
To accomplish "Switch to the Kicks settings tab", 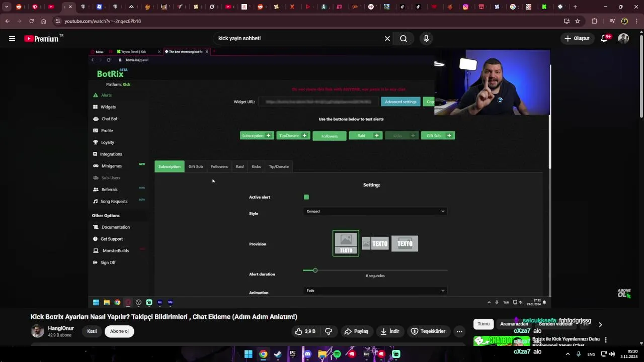I will (x=256, y=166).
